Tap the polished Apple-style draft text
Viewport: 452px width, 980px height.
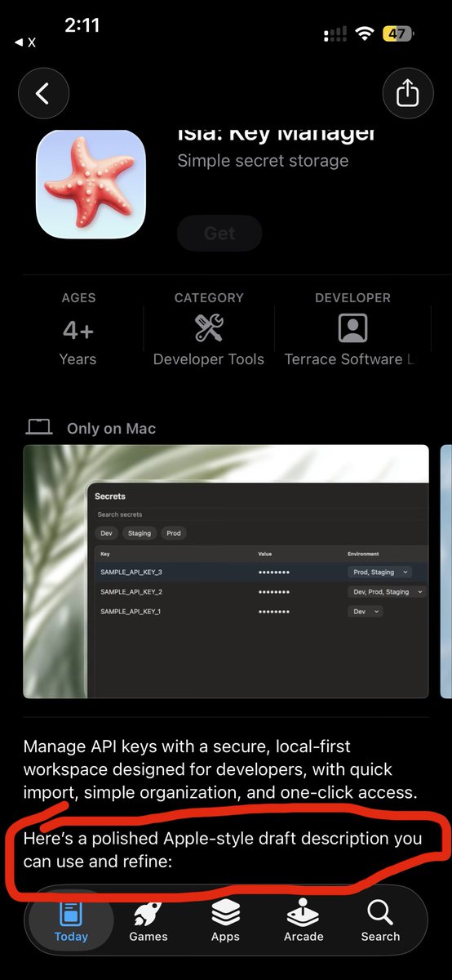tap(223, 849)
